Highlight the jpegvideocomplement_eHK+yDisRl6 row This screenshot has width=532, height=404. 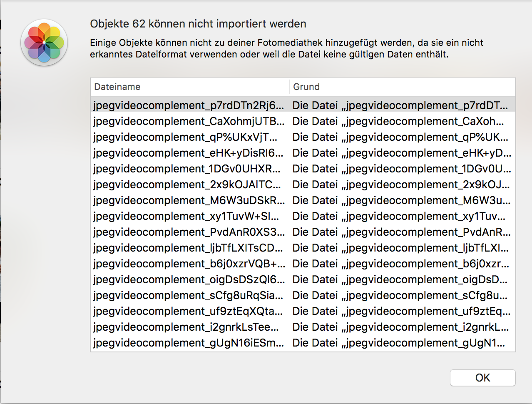(x=189, y=153)
